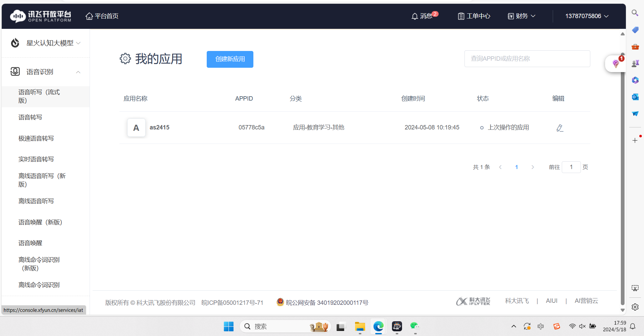Screen dimensions: 644x336
Task: Open the Windows Start menu
Action: [x=229, y=326]
